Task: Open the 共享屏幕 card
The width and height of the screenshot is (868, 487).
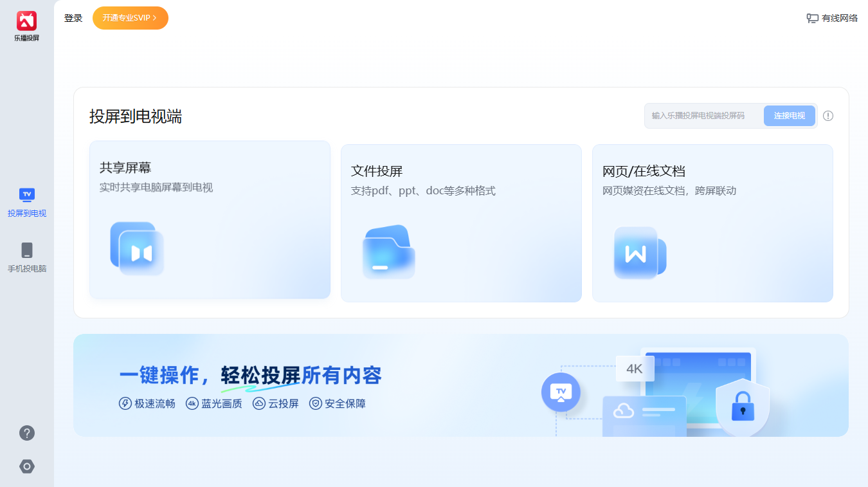Action: click(x=210, y=220)
